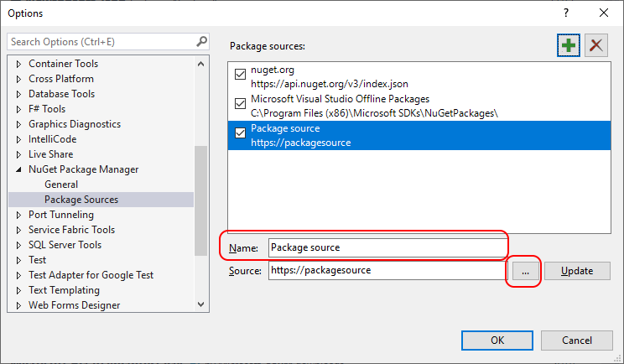Click the Source URL text field
Screen dimensions: 624x364
(386, 271)
